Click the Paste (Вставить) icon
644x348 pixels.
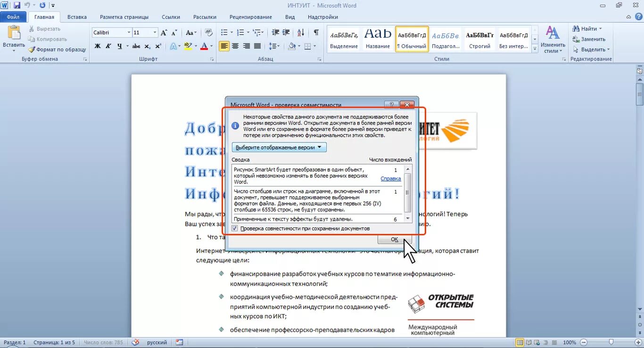14,33
